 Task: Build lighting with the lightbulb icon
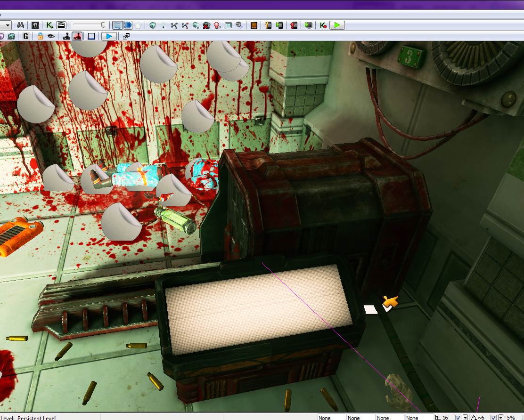(164, 25)
